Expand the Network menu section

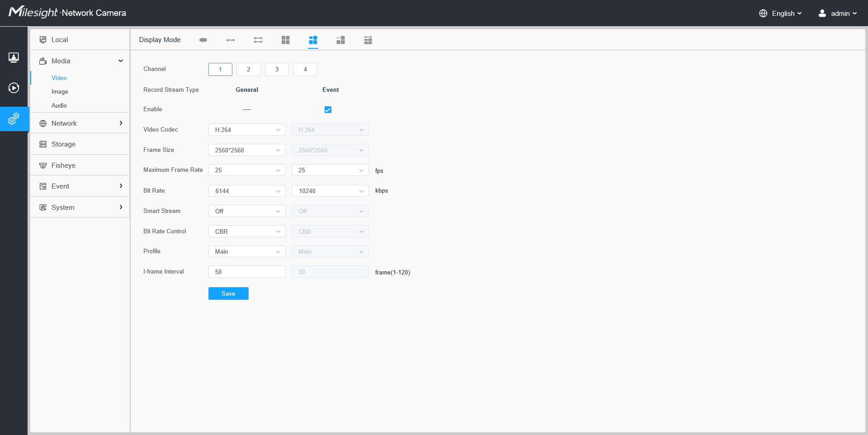coord(80,123)
